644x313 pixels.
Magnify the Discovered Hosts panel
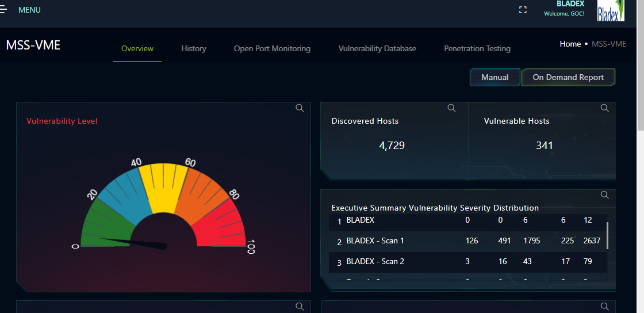click(451, 108)
